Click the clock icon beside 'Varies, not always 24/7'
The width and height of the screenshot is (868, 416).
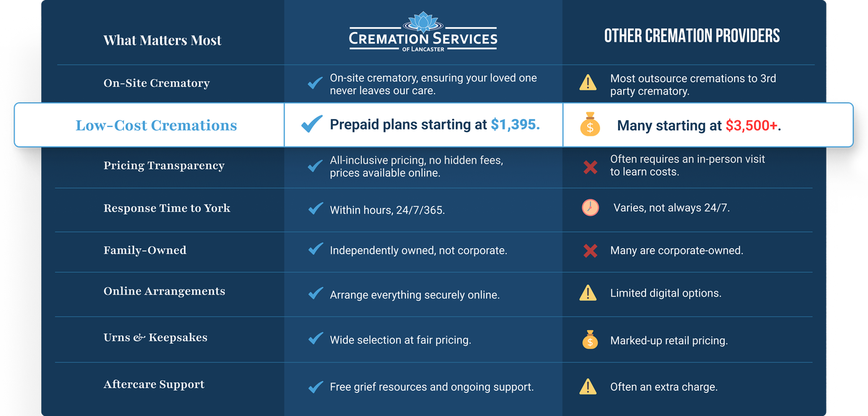[590, 208]
